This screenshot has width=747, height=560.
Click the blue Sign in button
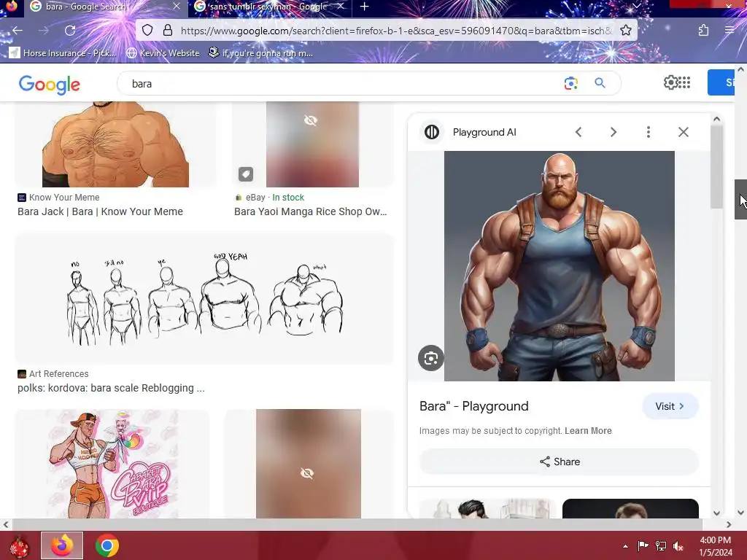(x=721, y=82)
